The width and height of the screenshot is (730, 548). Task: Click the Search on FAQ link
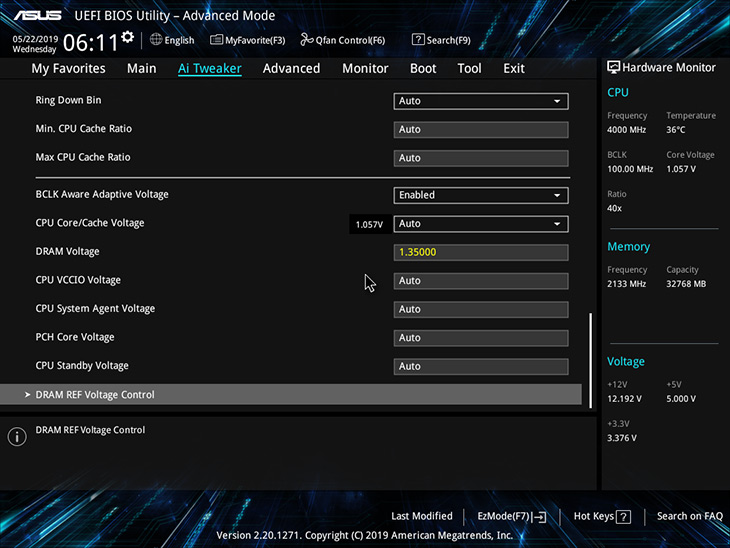pyautogui.click(x=689, y=516)
